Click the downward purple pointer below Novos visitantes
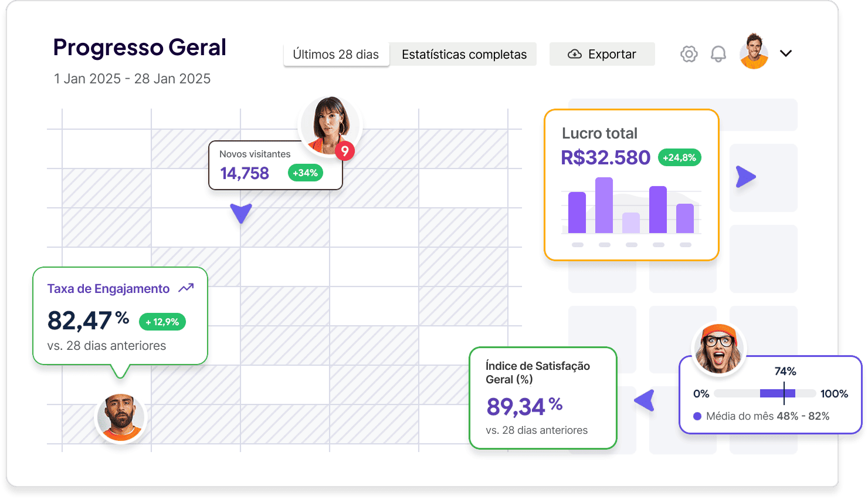 [x=241, y=214]
